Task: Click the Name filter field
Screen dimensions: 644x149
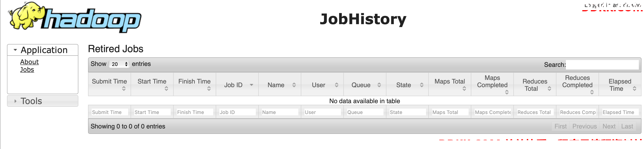Action: click(x=279, y=112)
